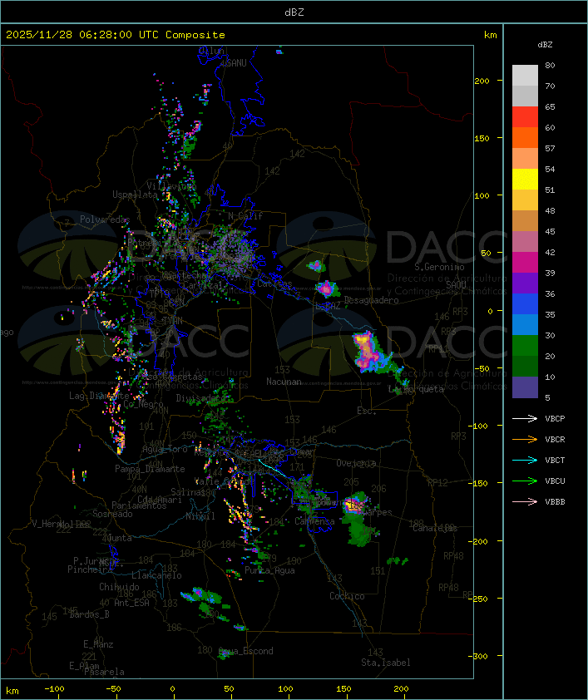Click the white VBCP arrow in legend
Screen dimensions: 588x700
(x=525, y=418)
